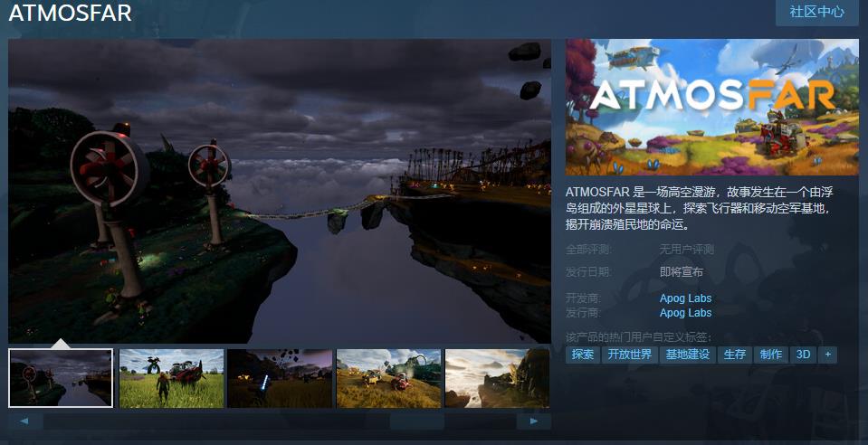The image size is (868, 445).
Task: Open the 社区中心 community hub
Action: click(x=816, y=12)
